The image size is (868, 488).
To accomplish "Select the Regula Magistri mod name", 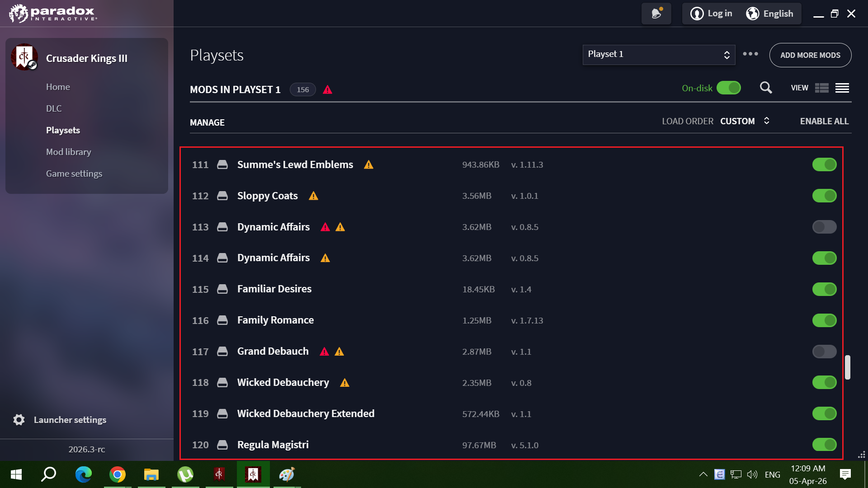I will (273, 445).
